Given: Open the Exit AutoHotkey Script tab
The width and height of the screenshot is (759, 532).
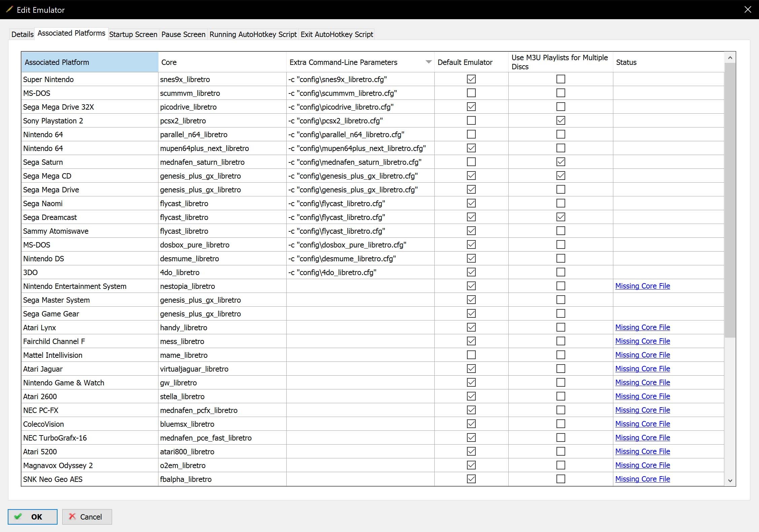Looking at the screenshot, I should 337,34.
